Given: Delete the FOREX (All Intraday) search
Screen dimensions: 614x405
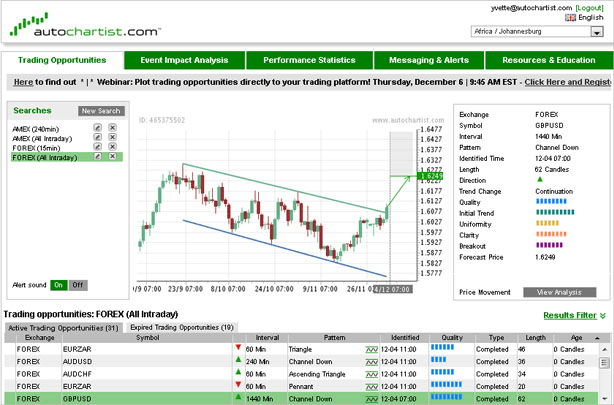Looking at the screenshot, I should pyautogui.click(x=112, y=157).
